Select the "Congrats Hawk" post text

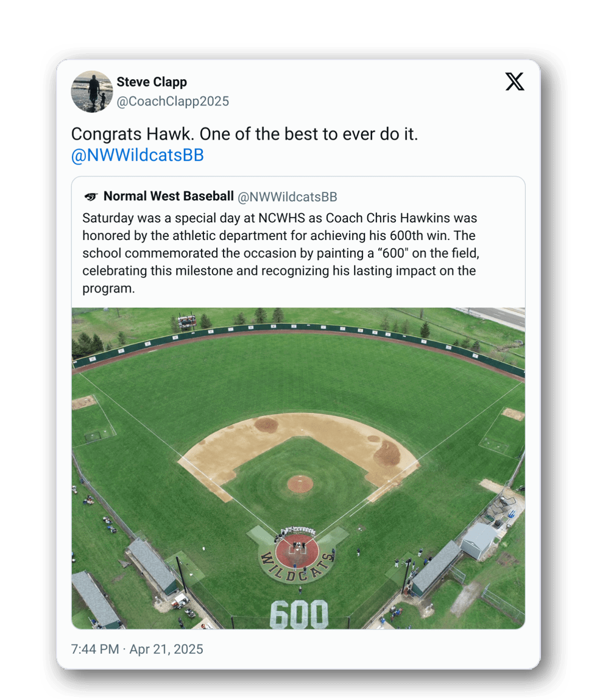tap(245, 134)
